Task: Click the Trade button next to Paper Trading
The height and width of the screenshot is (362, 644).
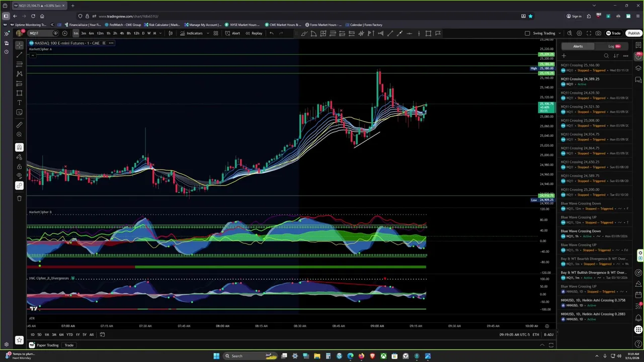Action: tap(69, 345)
